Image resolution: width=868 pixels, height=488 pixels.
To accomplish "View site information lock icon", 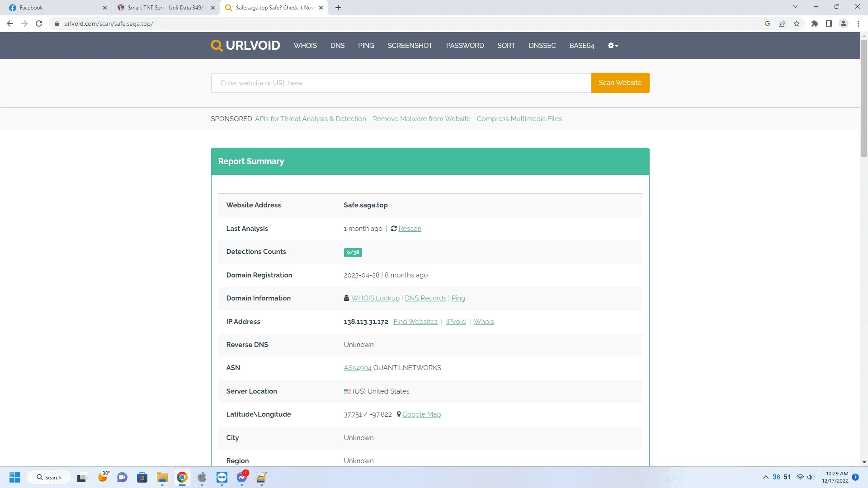I will (57, 23).
